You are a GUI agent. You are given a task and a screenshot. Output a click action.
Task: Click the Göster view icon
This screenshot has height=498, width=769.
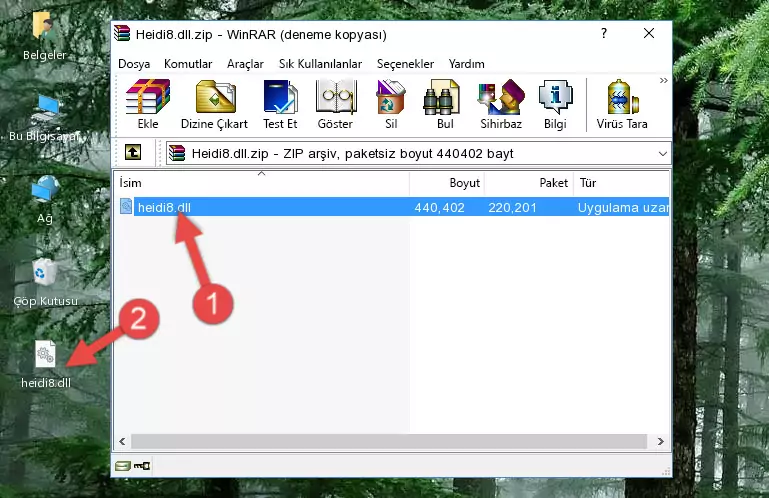click(335, 104)
